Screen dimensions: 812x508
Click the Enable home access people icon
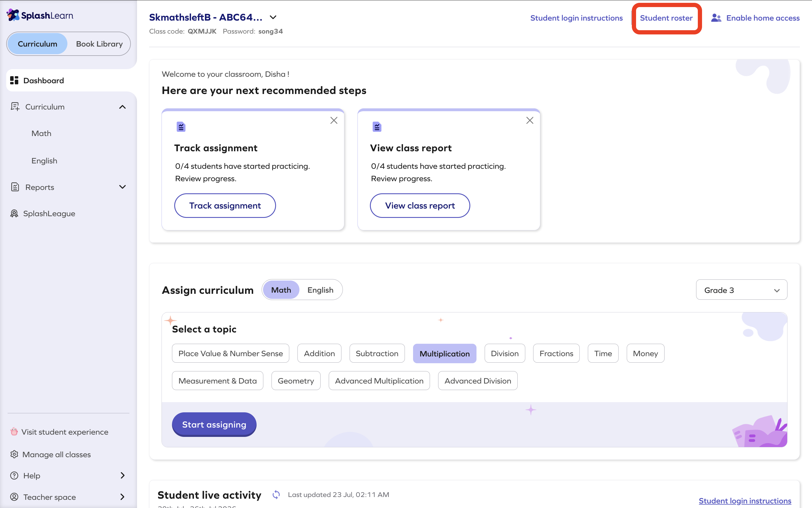716,18
